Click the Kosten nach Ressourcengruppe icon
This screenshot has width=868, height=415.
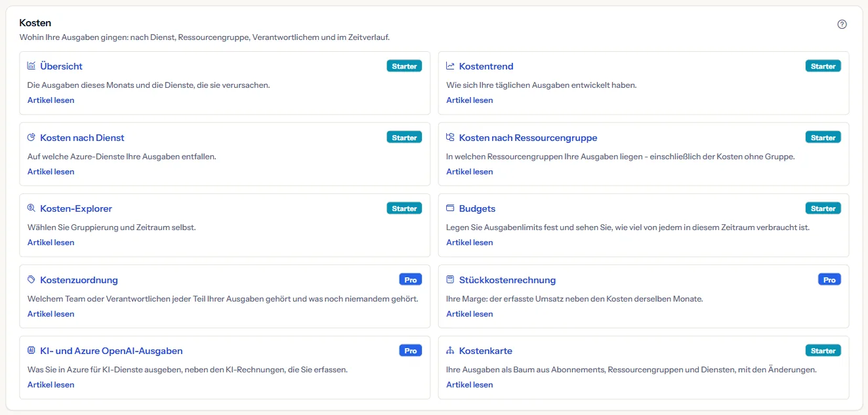(450, 138)
